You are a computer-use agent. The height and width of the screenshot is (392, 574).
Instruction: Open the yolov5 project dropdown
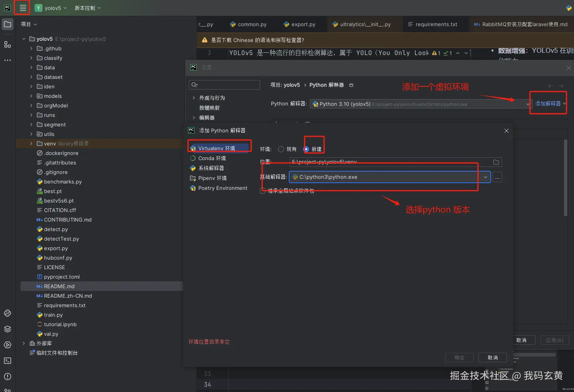(x=51, y=8)
